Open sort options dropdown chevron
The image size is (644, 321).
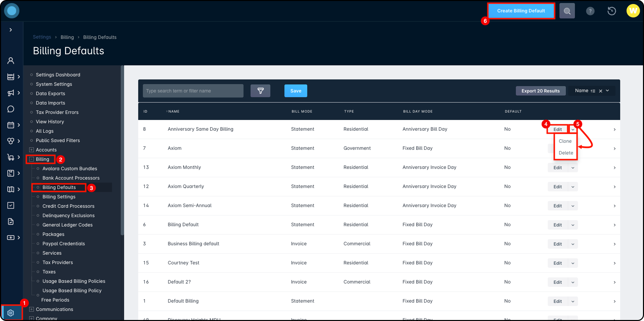coord(607,90)
